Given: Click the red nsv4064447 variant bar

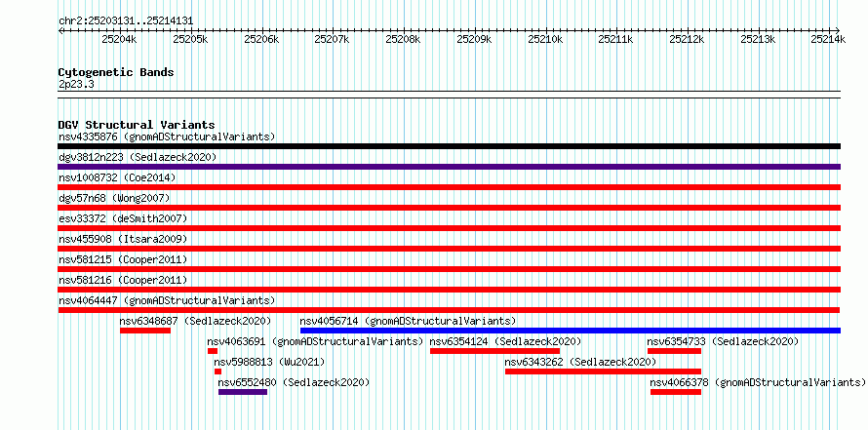Looking at the screenshot, I should click(450, 310).
